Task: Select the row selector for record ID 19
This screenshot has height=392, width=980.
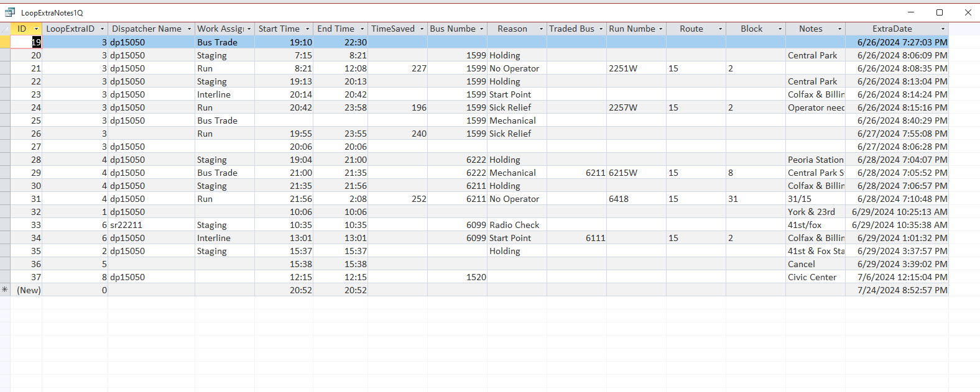Action: [x=5, y=42]
